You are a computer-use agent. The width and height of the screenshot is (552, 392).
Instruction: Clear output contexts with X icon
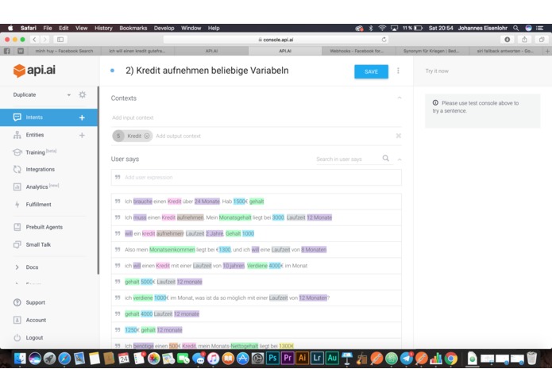pyautogui.click(x=399, y=136)
